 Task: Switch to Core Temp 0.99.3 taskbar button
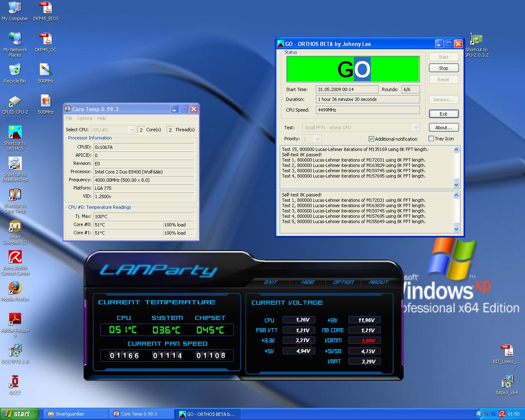click(x=142, y=414)
